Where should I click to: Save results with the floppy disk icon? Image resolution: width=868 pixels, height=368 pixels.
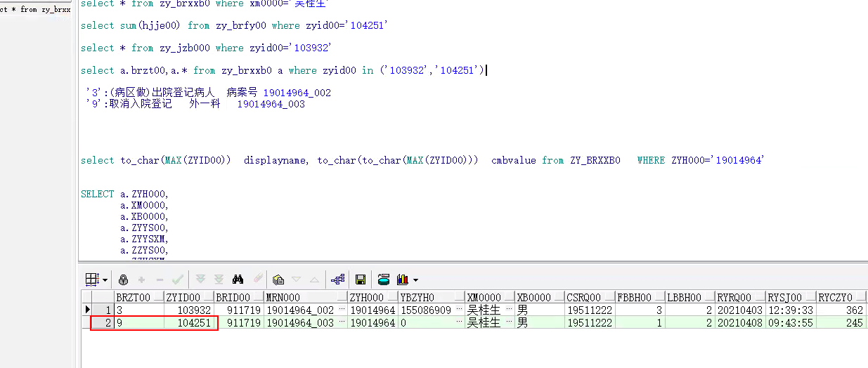(361, 279)
